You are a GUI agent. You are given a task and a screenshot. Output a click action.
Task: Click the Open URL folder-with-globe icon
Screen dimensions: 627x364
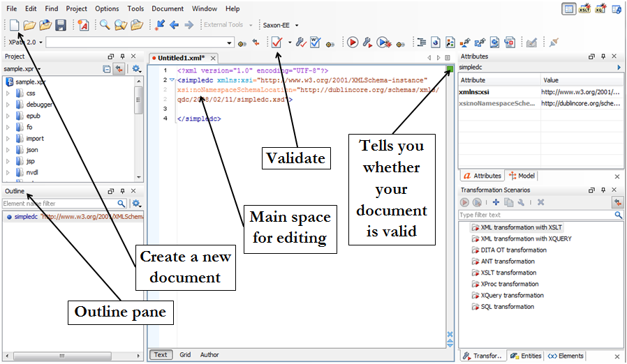coord(45,25)
